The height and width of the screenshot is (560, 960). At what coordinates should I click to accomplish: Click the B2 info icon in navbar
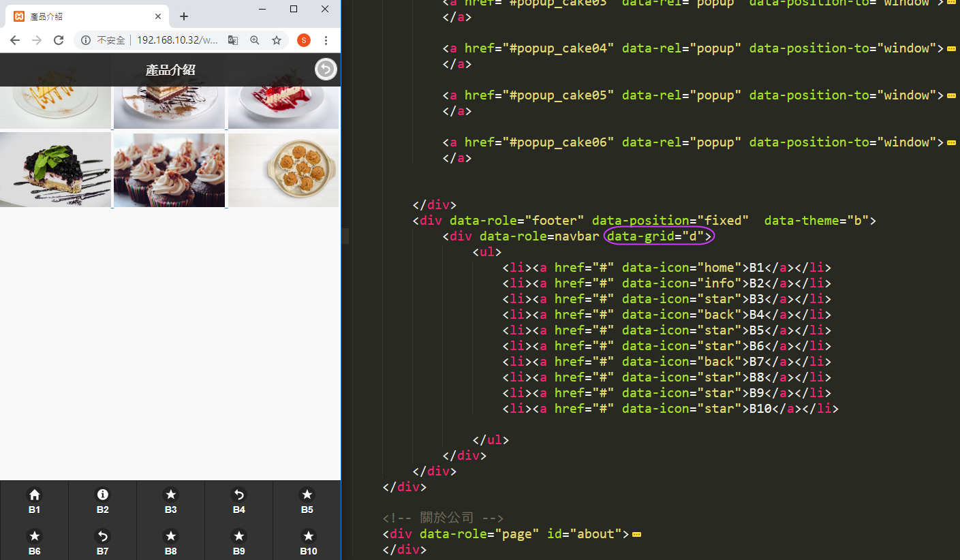tap(102, 495)
